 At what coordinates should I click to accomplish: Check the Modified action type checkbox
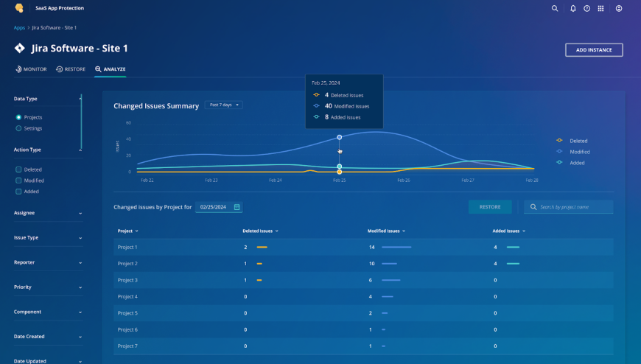click(x=18, y=181)
